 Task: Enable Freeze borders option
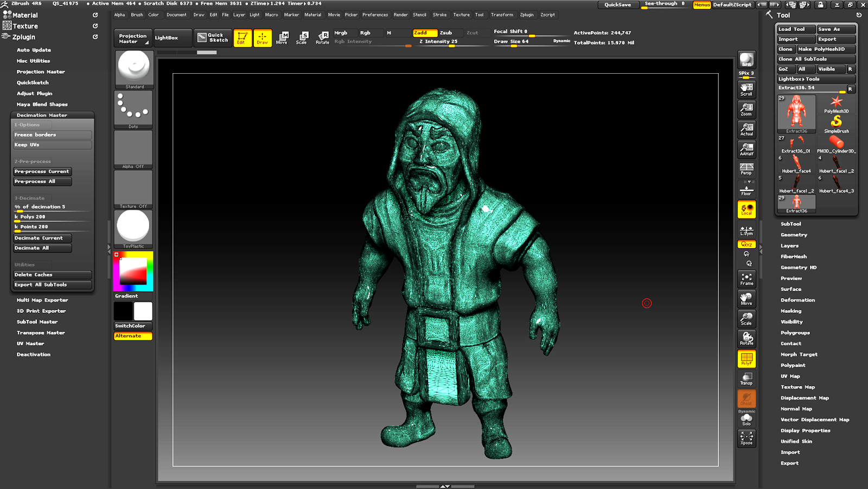click(x=52, y=135)
